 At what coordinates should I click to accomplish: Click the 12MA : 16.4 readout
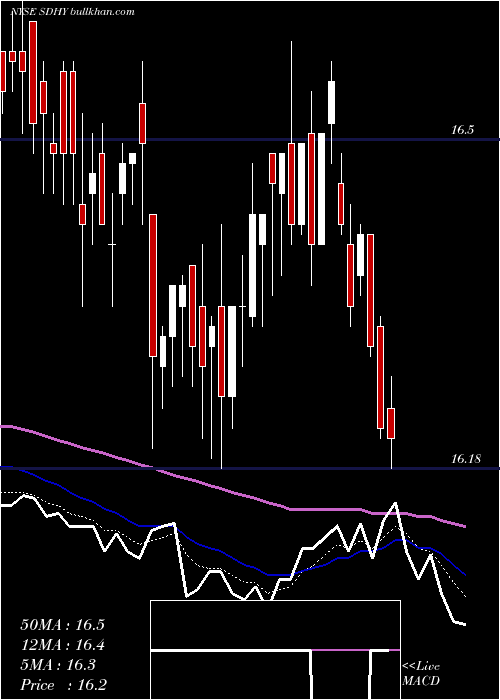click(x=62, y=645)
